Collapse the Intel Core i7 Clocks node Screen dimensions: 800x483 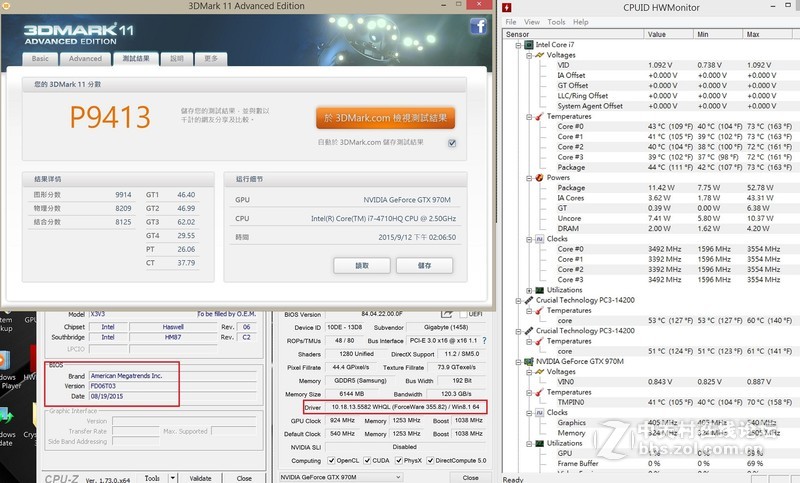[529, 239]
